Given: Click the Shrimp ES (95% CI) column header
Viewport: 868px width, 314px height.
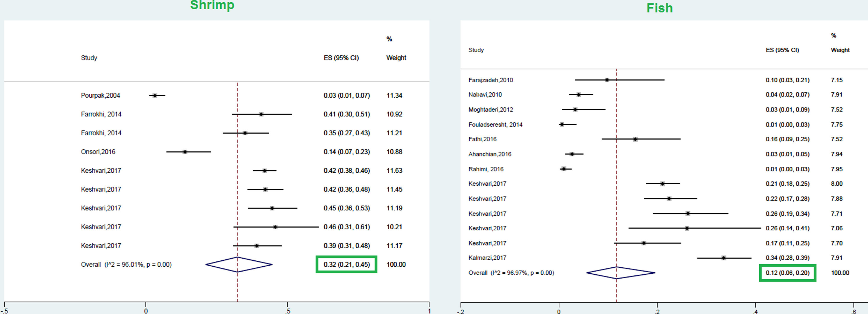Looking at the screenshot, I should [x=341, y=58].
